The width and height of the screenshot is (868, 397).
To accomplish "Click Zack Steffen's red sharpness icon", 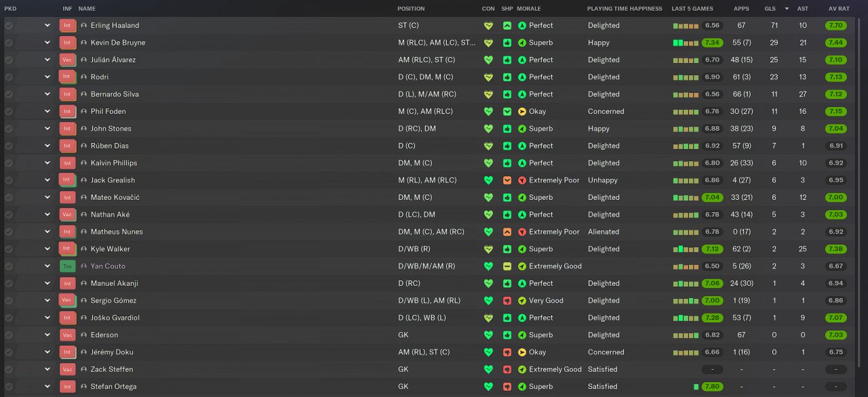I will tap(507, 369).
